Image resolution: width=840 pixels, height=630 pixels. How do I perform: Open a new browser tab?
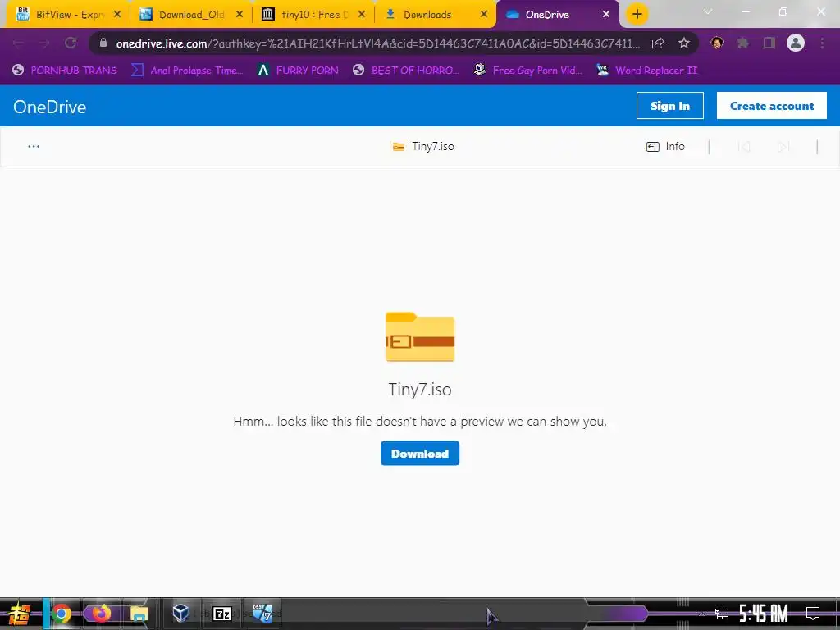(637, 15)
